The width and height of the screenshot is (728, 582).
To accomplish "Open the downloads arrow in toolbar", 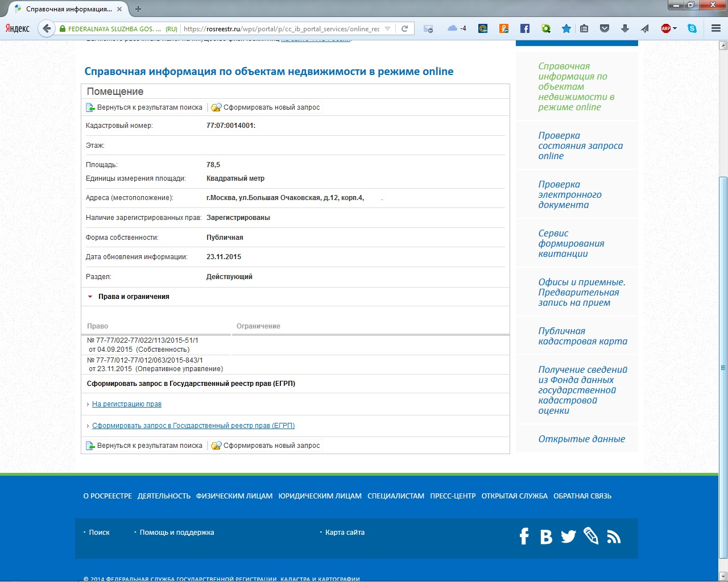I will (624, 28).
